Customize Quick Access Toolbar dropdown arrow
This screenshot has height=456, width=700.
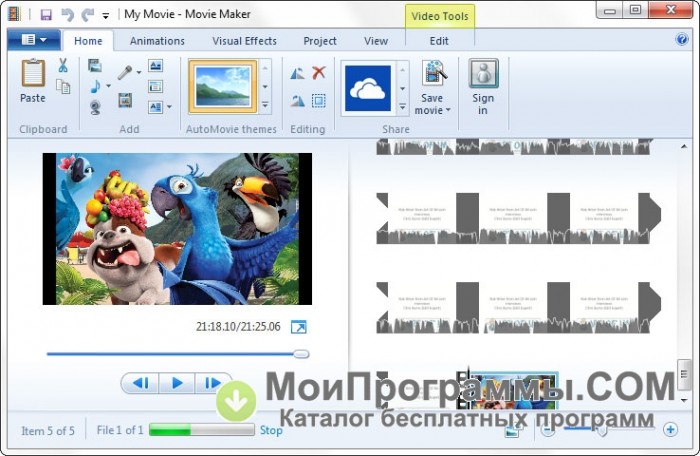click(106, 16)
